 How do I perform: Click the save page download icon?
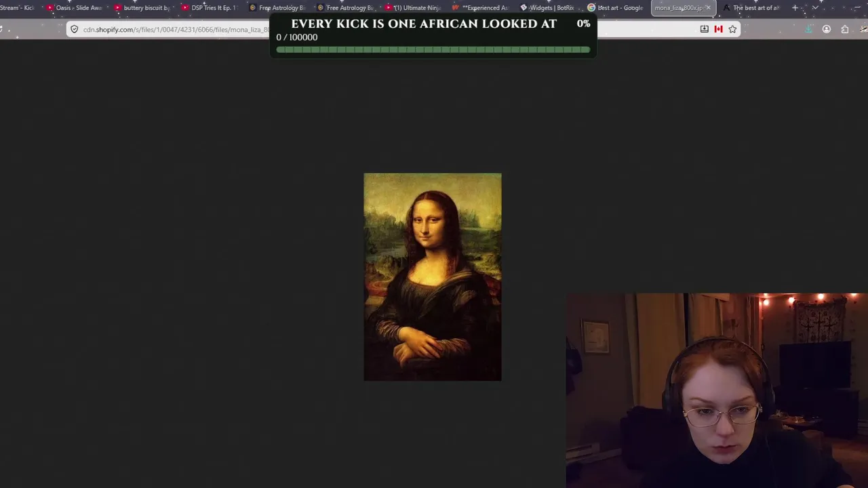704,29
